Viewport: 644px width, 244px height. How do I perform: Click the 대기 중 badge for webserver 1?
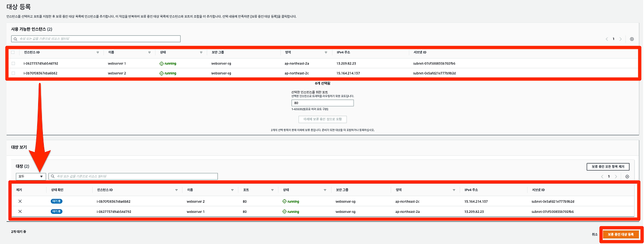(56, 212)
